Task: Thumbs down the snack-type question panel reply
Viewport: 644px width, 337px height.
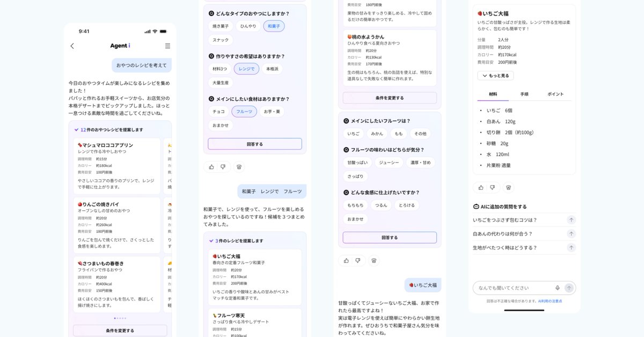Action: [223, 167]
